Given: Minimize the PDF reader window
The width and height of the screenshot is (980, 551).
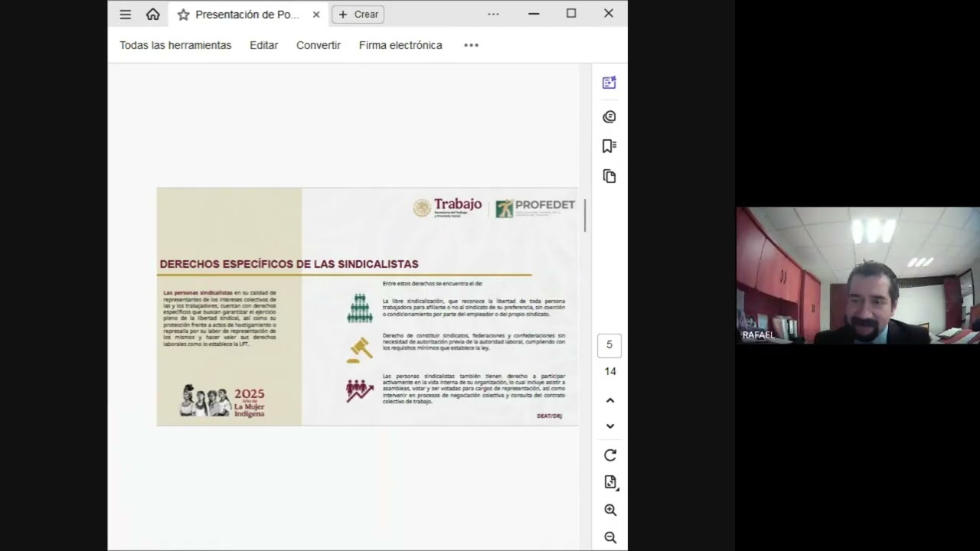Looking at the screenshot, I should (534, 14).
